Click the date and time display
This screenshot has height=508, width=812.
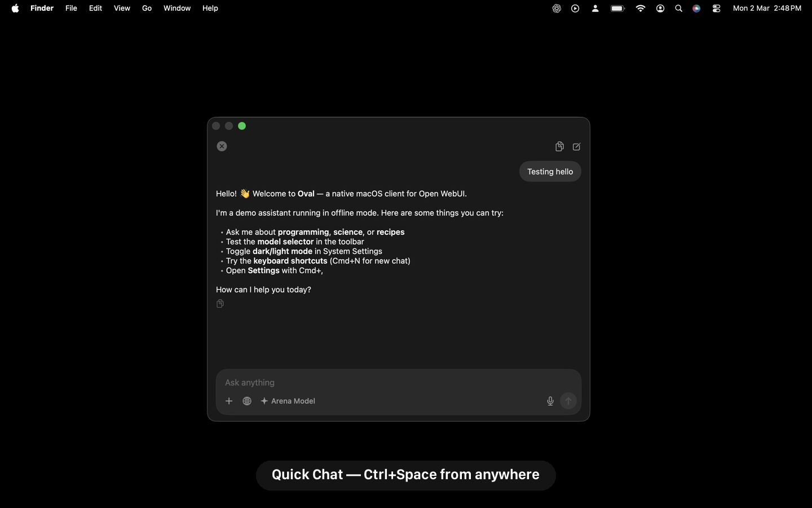click(767, 8)
